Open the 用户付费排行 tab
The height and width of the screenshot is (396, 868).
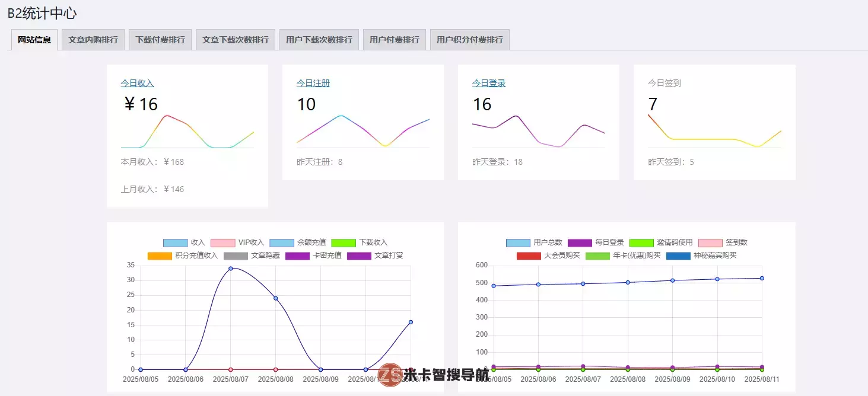(394, 40)
